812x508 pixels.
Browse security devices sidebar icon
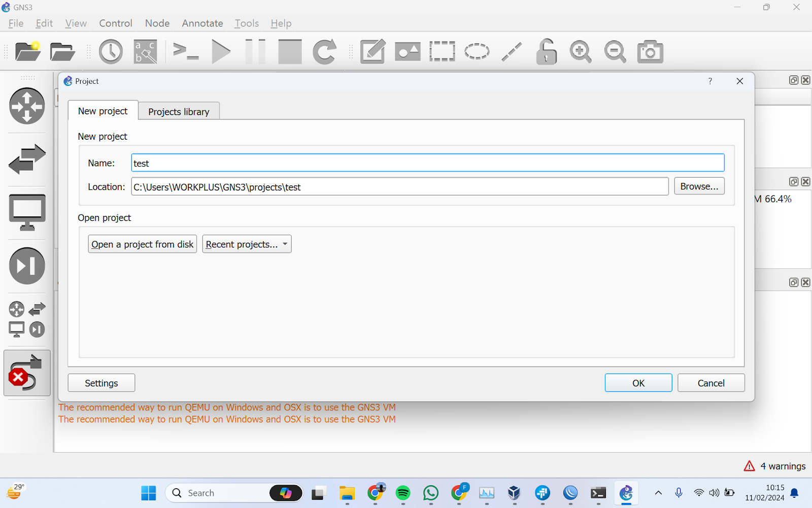27,266
